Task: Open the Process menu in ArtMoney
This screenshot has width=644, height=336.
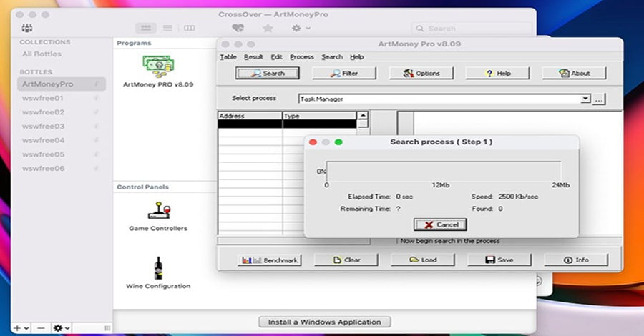Action: tap(302, 57)
